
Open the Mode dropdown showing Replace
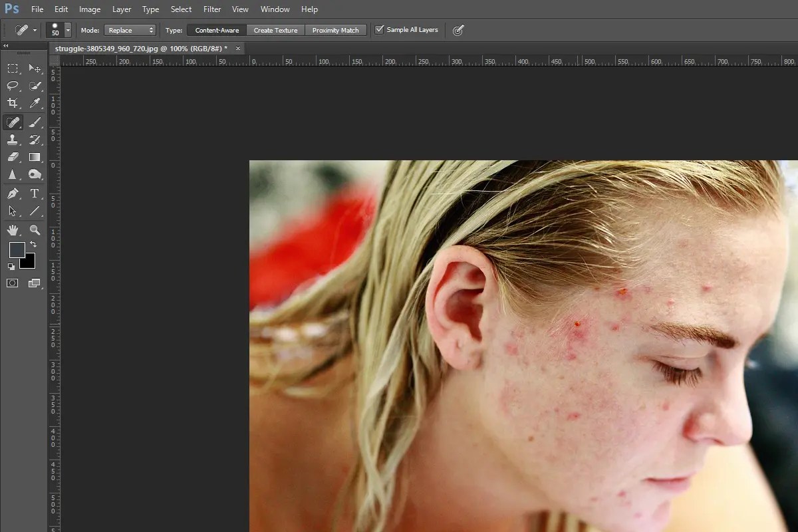pyautogui.click(x=130, y=29)
